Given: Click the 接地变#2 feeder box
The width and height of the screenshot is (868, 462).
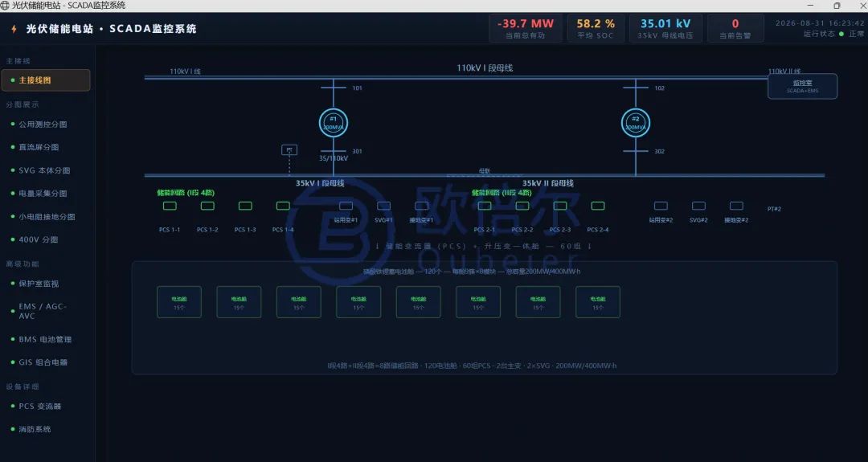Looking at the screenshot, I should click(x=736, y=206).
